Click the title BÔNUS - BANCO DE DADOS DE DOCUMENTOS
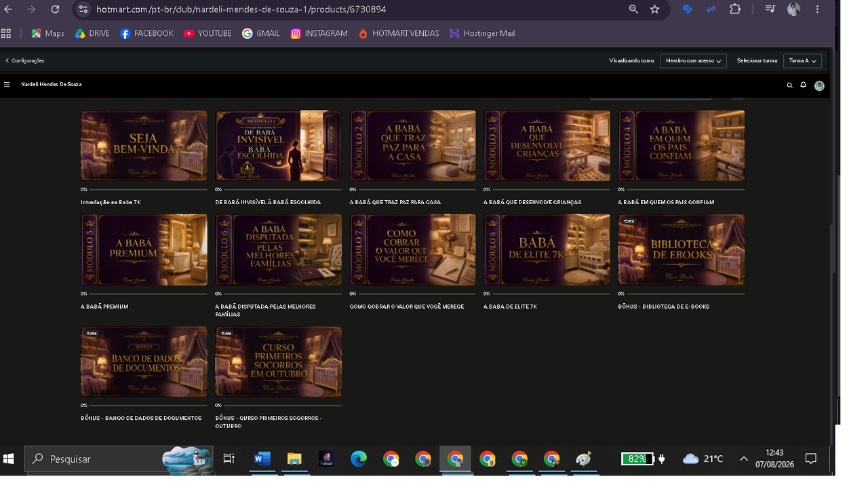This screenshot has width=868, height=504. coord(141,418)
